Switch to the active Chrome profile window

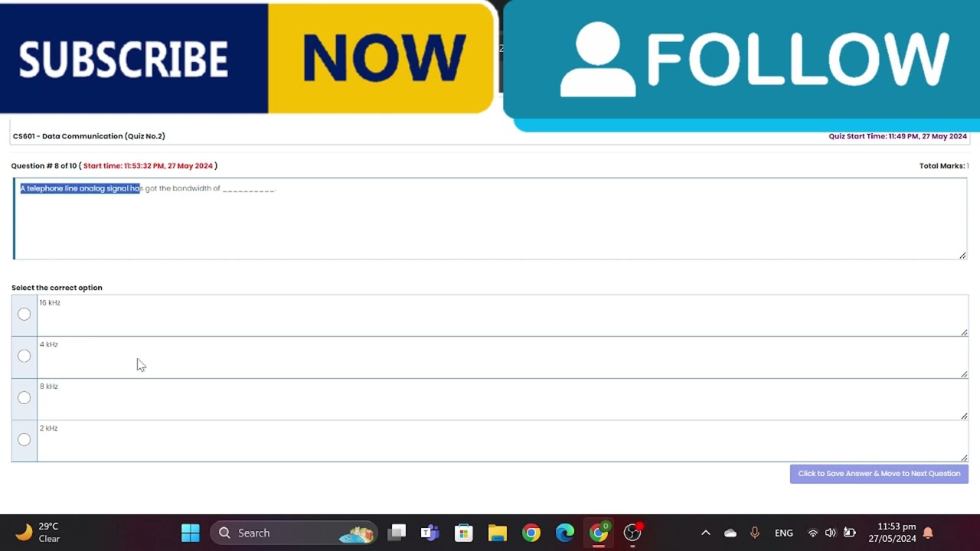[x=599, y=533]
